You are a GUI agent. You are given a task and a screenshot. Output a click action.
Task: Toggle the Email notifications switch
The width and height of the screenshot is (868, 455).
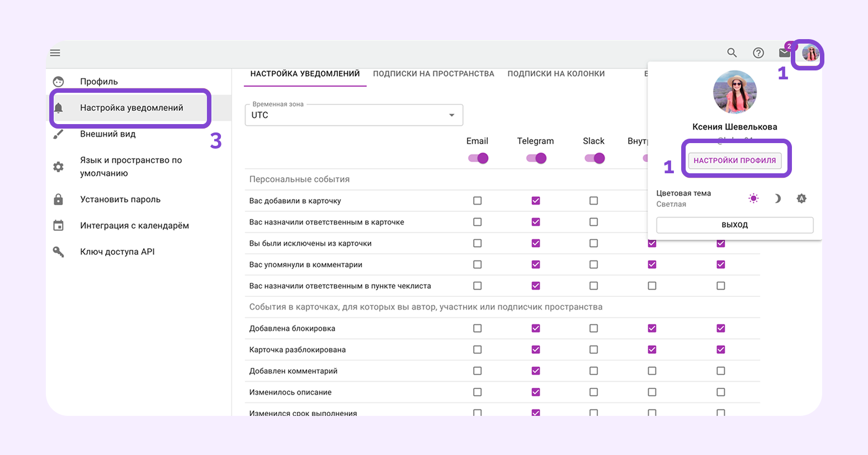click(478, 158)
